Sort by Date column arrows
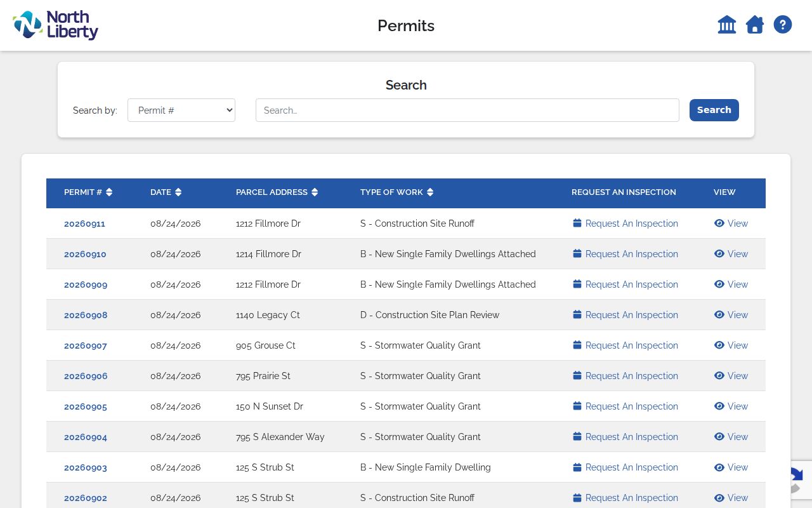The width and height of the screenshot is (812, 508). point(178,192)
